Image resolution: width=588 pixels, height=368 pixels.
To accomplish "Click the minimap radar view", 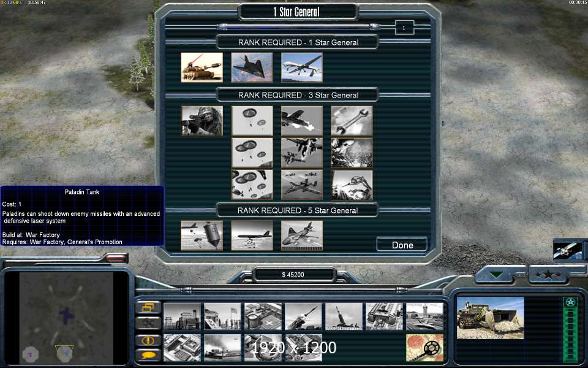I will click(66, 318).
